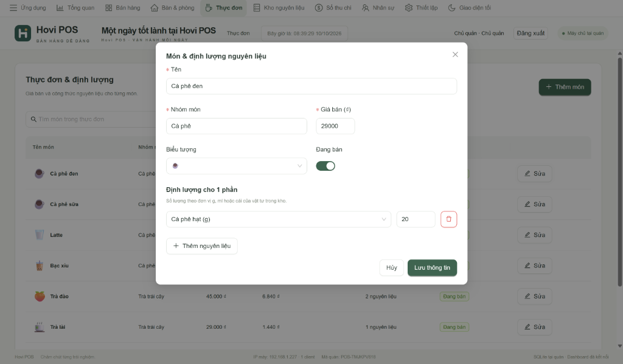Click the Hovi POS logo icon

coord(23,33)
